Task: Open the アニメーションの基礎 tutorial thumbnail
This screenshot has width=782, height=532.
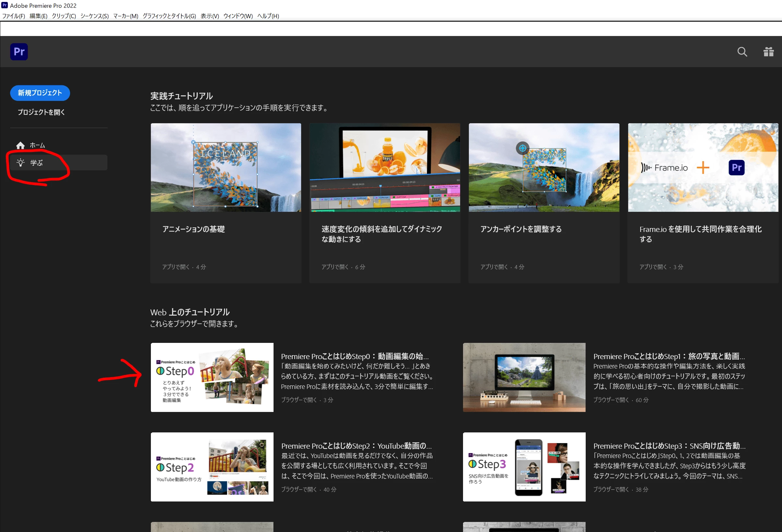Action: coord(226,168)
